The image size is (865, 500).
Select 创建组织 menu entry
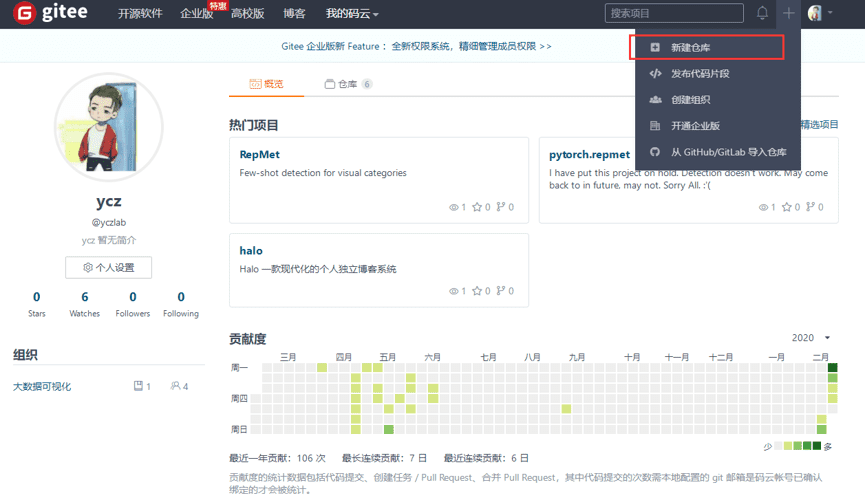click(x=718, y=100)
